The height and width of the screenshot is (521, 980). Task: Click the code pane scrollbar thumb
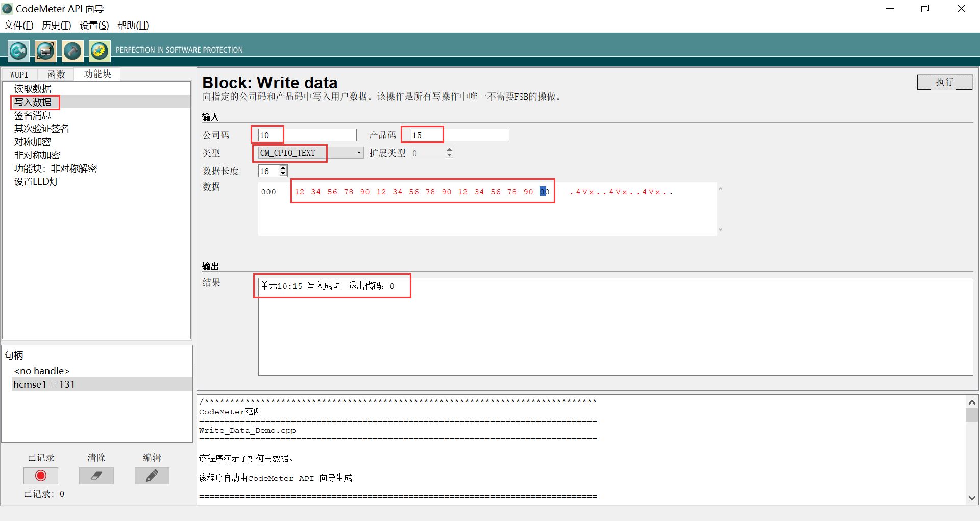[x=972, y=415]
